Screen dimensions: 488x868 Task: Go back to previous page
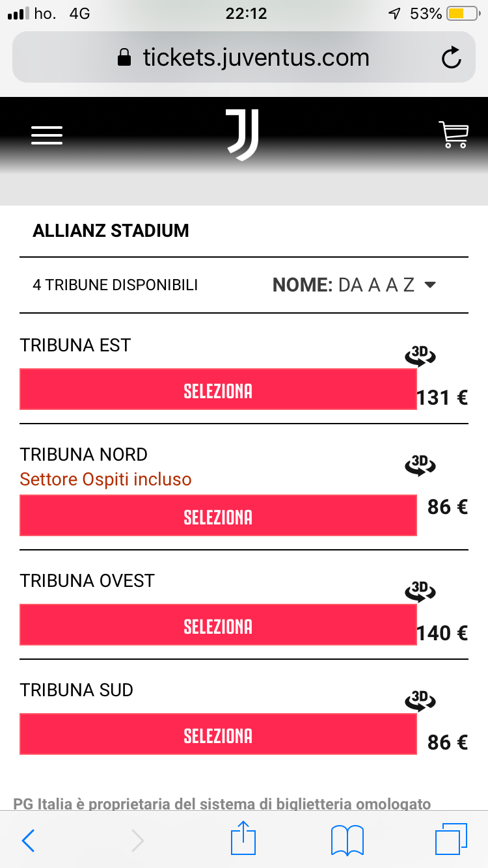28,841
